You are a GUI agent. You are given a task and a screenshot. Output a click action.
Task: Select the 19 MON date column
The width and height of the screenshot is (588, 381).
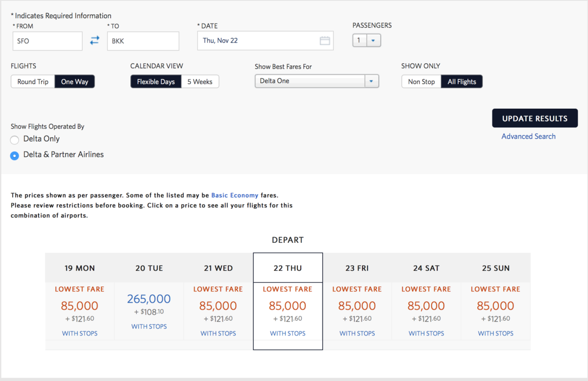(x=80, y=268)
